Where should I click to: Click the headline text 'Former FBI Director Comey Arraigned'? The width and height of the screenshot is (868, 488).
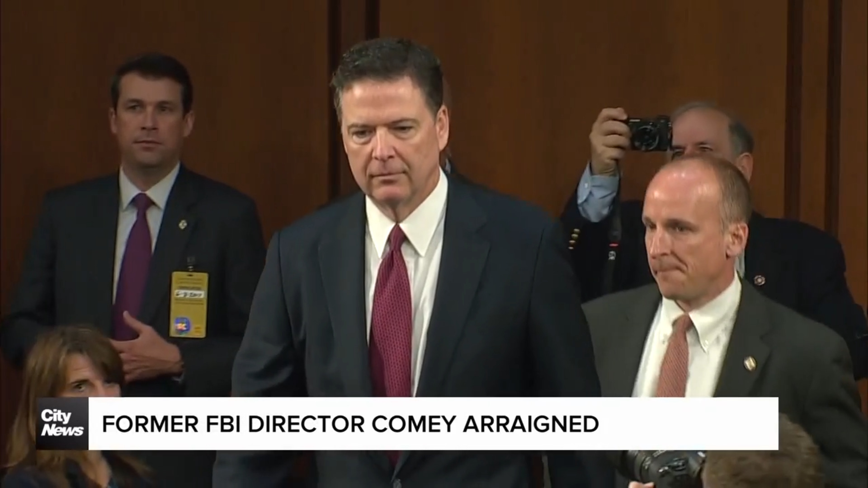[x=350, y=424]
